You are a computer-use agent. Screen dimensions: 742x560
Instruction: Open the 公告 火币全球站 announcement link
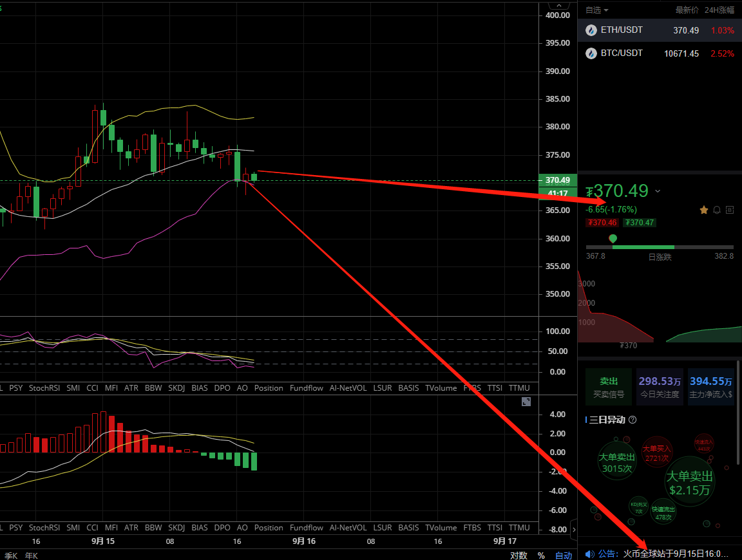(663, 554)
